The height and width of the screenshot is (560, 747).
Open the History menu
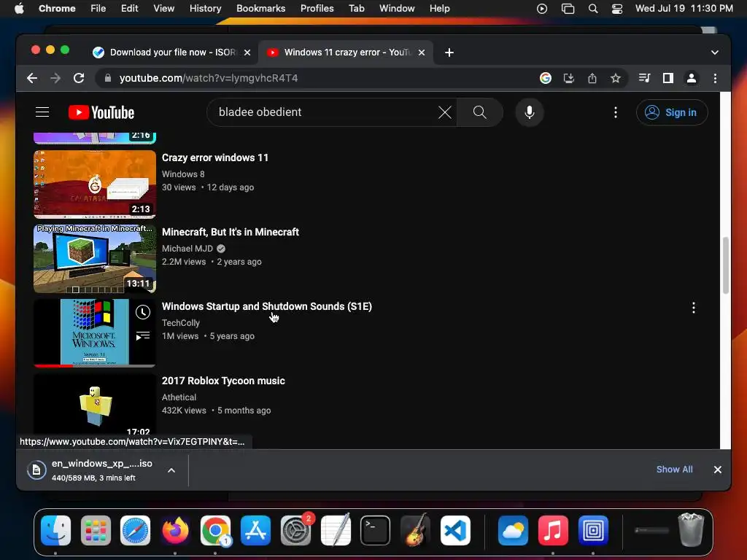click(x=205, y=9)
